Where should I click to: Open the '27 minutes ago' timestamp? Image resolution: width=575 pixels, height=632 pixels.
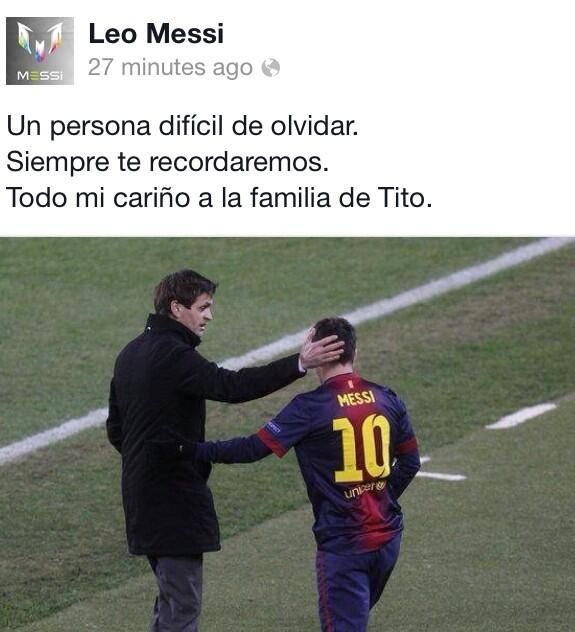(x=170, y=67)
